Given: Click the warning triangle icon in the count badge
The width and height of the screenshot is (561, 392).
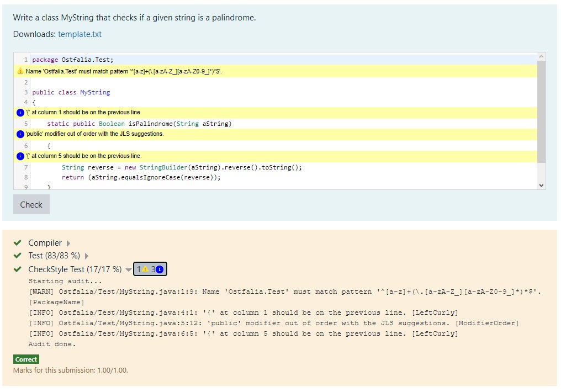Looking at the screenshot, I should click(x=145, y=269).
